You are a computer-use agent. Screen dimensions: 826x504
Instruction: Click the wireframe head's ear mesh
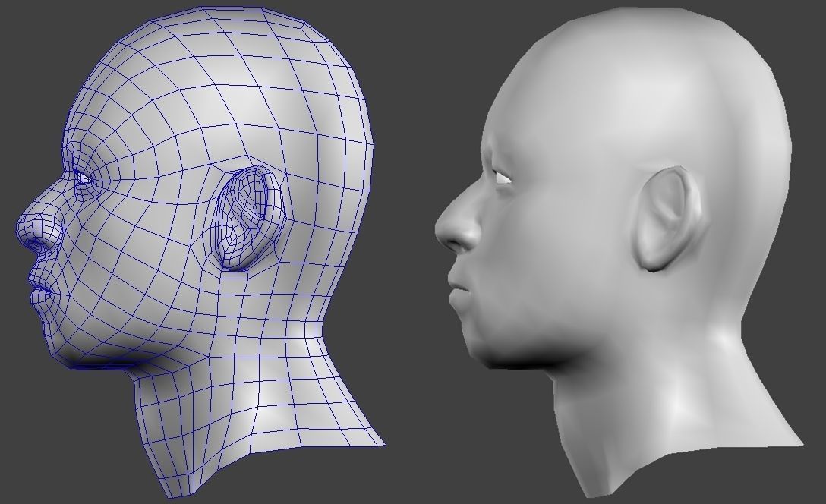[249, 218]
